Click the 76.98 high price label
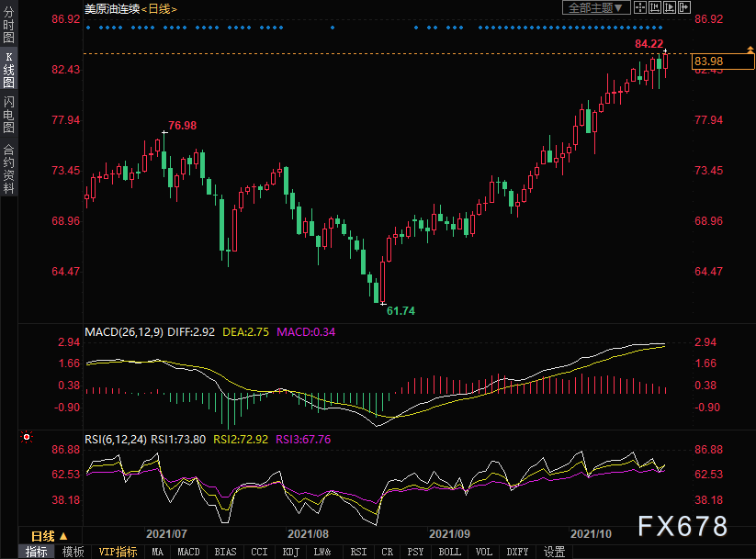This screenshot has width=756, height=559. pos(182,125)
